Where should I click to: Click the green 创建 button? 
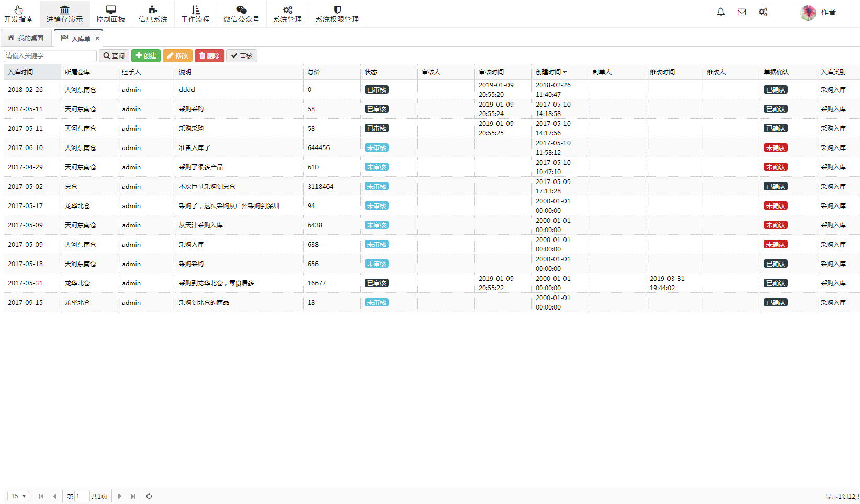pos(146,56)
